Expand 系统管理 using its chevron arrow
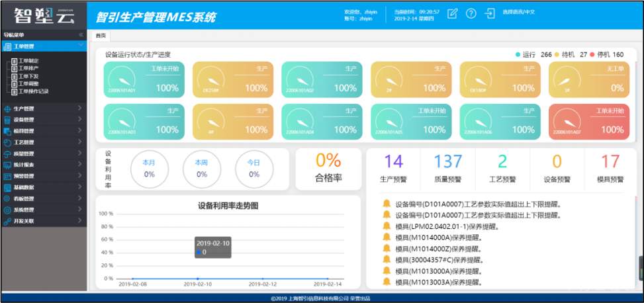The image size is (644, 303). point(79,210)
